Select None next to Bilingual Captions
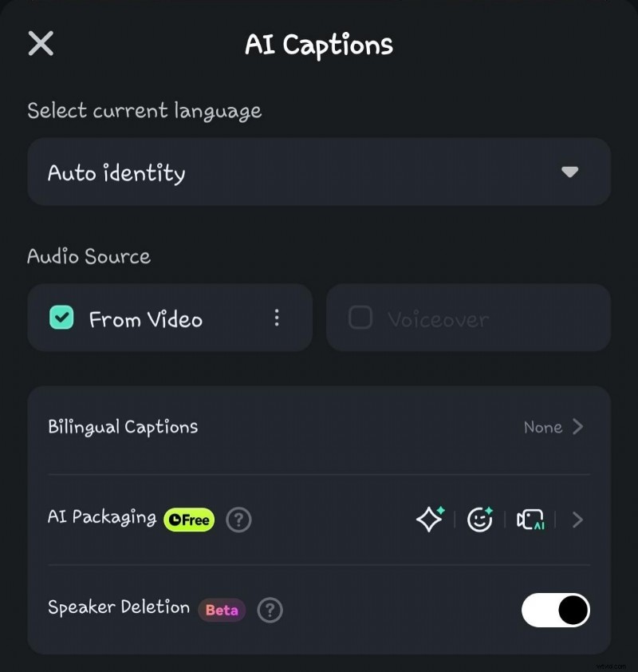The height and width of the screenshot is (672, 638). coord(542,427)
